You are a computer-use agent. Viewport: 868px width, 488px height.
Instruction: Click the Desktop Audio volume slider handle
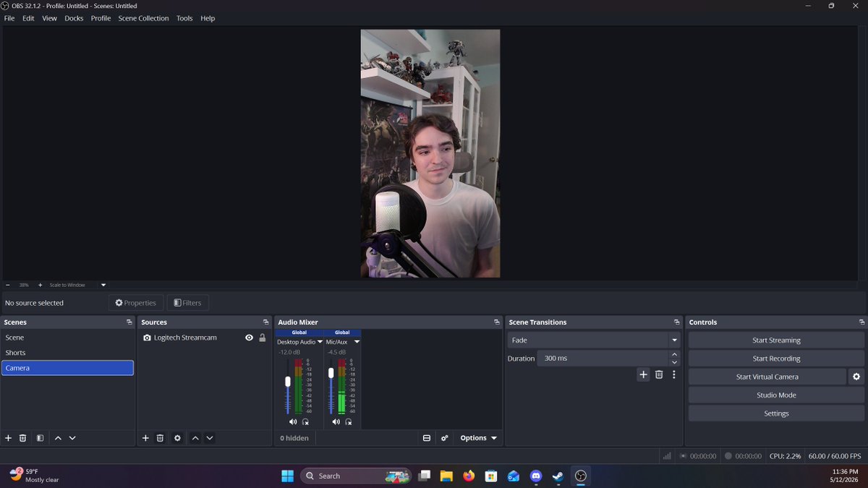288,381
